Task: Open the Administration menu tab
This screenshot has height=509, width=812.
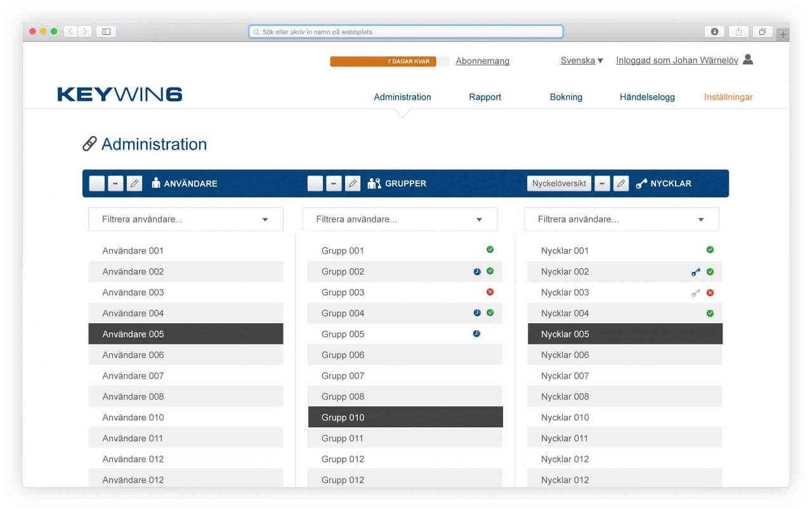Action: [x=402, y=97]
